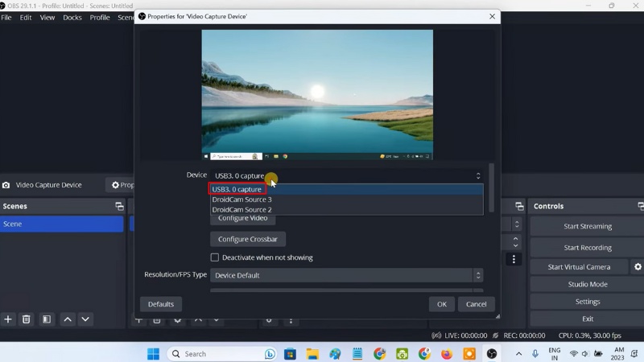Click CPU: 0.3%, 30.00 fps status
The width and height of the screenshot is (644, 362).
(589, 335)
